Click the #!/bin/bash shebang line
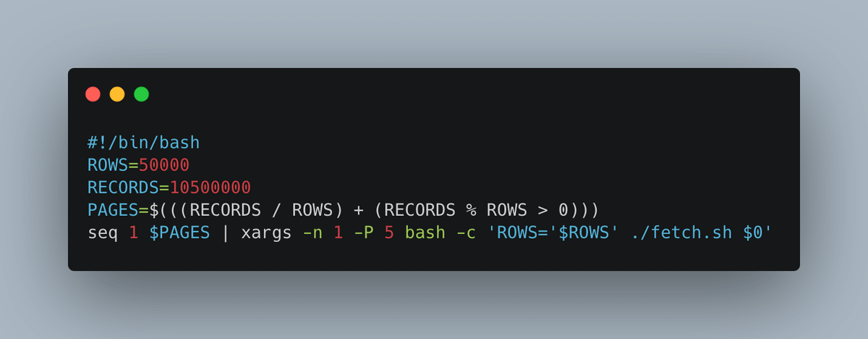The image size is (868, 339). (x=143, y=142)
